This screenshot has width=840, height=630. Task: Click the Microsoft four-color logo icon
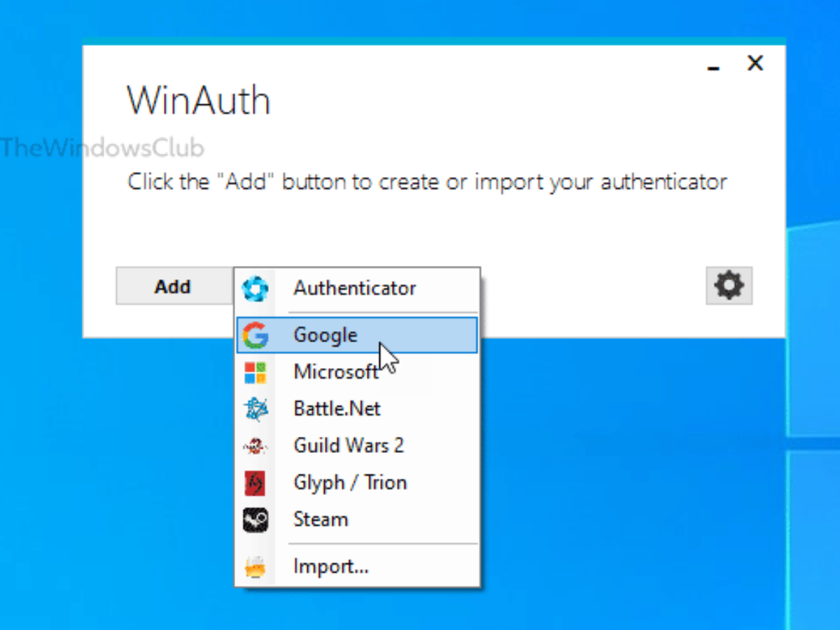255,372
